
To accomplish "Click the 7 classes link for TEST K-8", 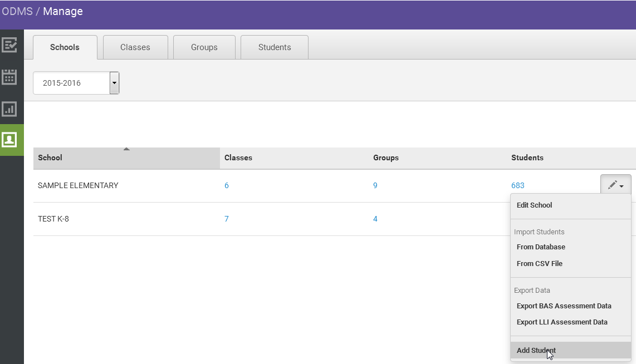I will click(227, 219).
